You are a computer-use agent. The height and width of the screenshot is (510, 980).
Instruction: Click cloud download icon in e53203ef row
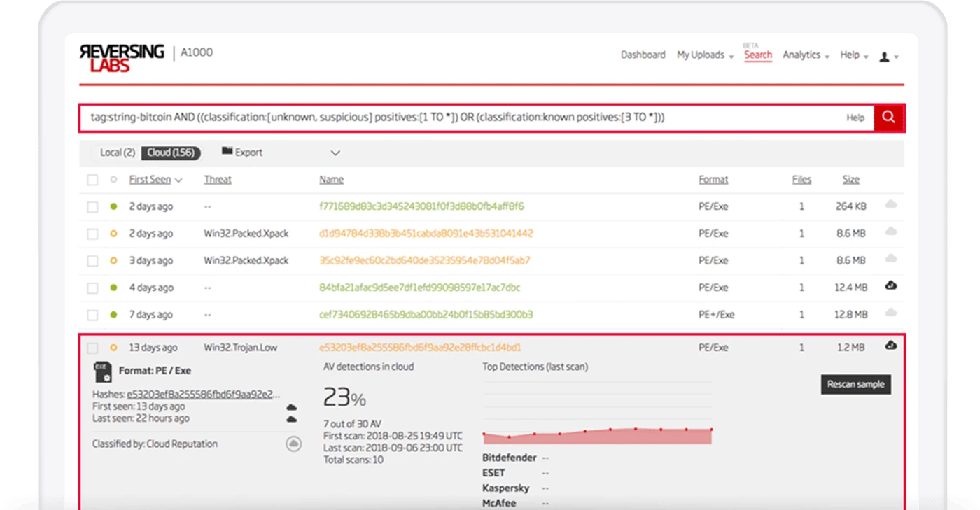(890, 345)
